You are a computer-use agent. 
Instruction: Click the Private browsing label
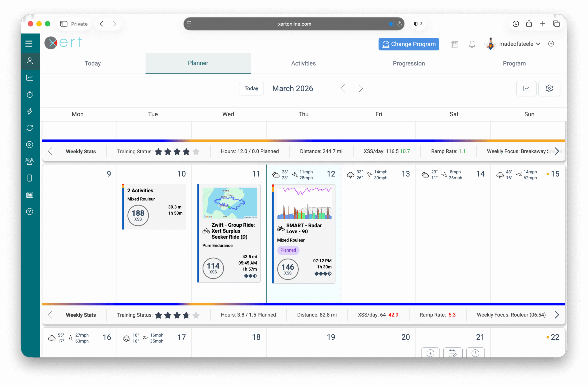tap(79, 24)
